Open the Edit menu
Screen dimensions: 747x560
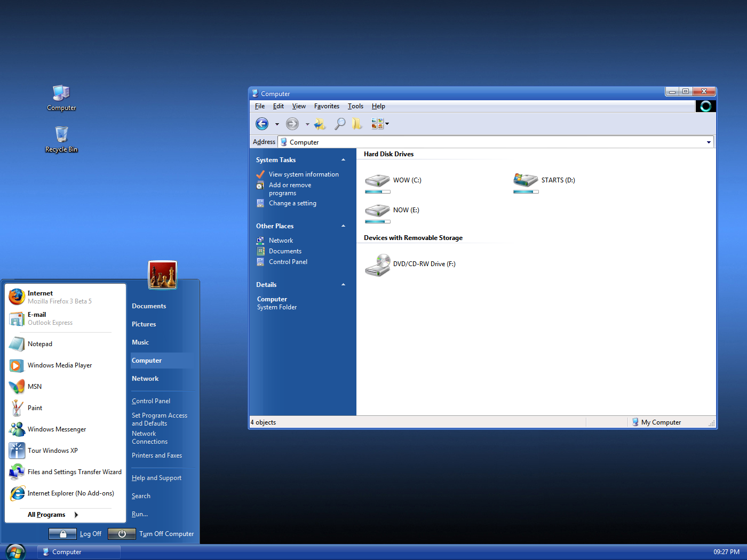tap(279, 106)
